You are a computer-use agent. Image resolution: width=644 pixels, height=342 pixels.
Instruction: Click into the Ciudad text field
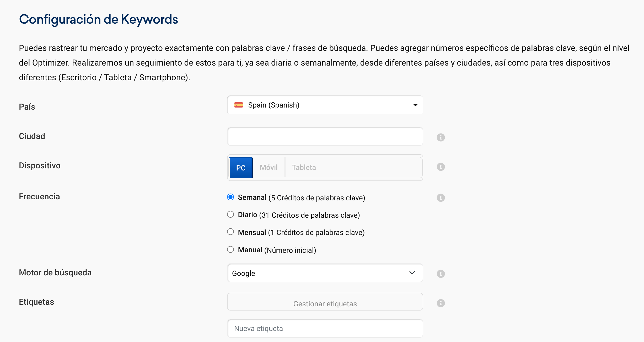(325, 137)
